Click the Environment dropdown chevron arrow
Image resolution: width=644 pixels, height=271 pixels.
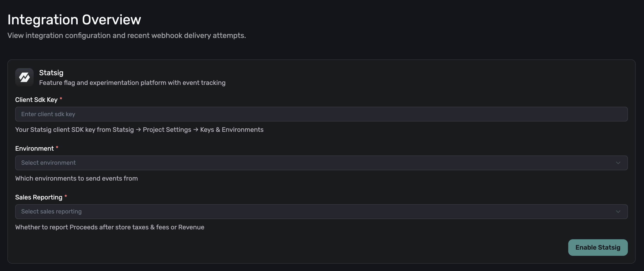coord(618,163)
